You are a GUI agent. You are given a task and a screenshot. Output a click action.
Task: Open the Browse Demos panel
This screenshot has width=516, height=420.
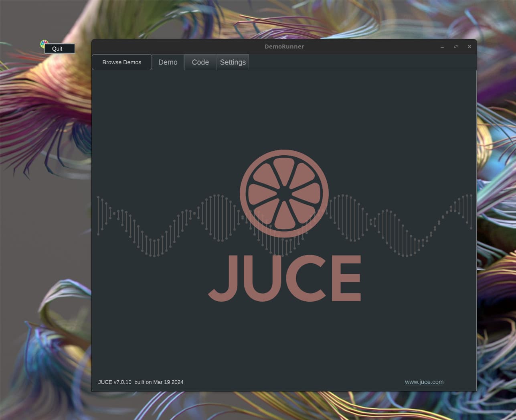coord(122,62)
